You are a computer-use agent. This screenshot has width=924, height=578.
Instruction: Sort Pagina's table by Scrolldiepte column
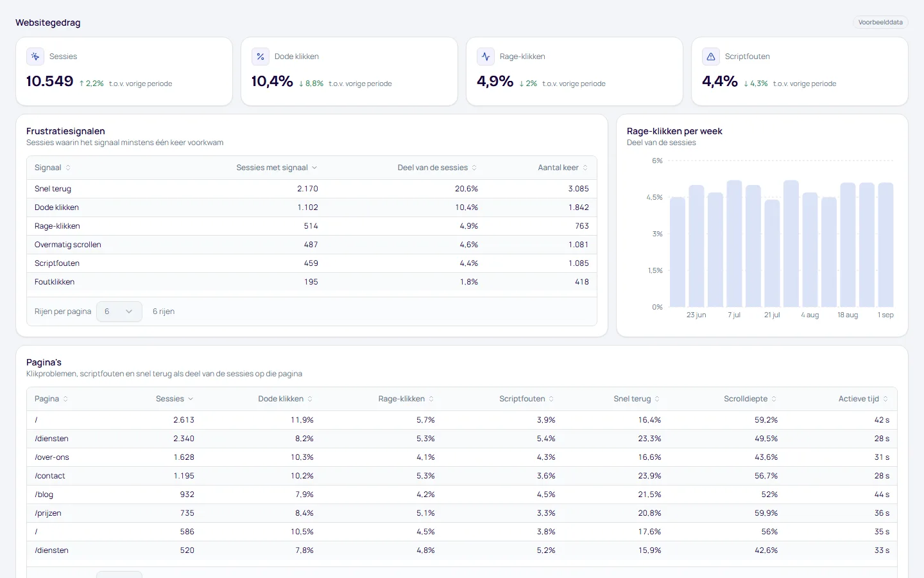(x=750, y=399)
